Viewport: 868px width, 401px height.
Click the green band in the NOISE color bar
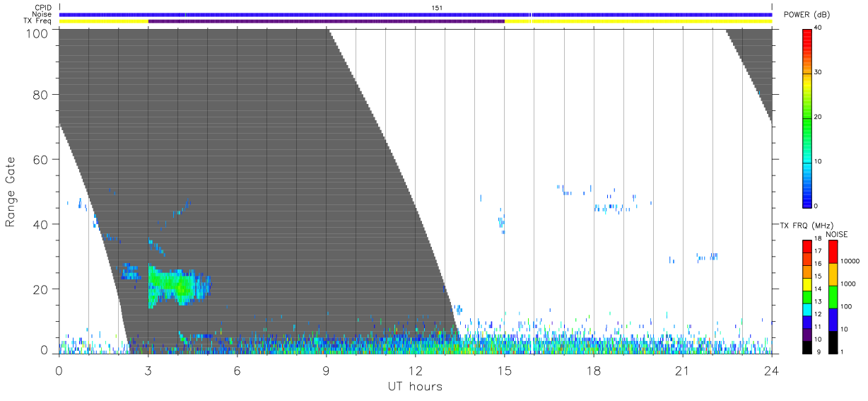click(833, 297)
